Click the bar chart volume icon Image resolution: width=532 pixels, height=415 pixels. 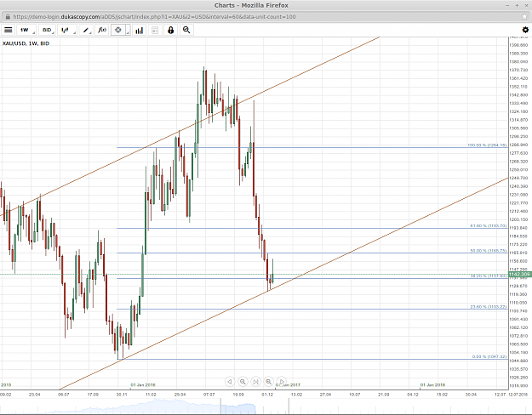(x=139, y=30)
